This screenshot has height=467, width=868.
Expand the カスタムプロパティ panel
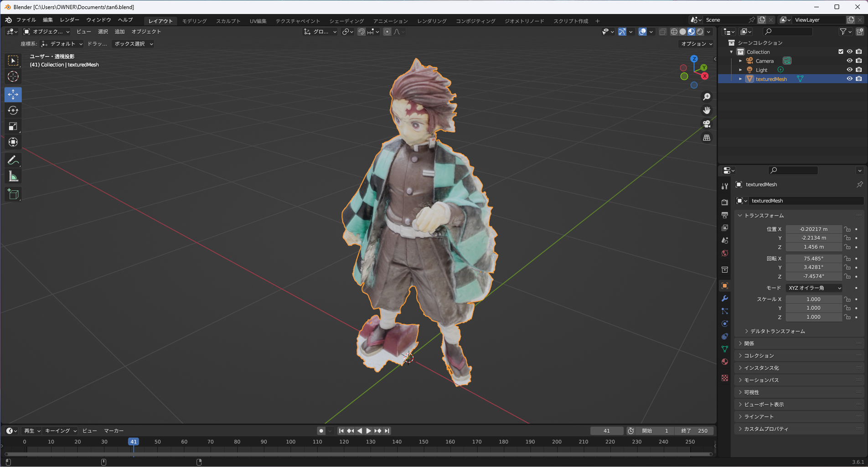(x=799, y=429)
